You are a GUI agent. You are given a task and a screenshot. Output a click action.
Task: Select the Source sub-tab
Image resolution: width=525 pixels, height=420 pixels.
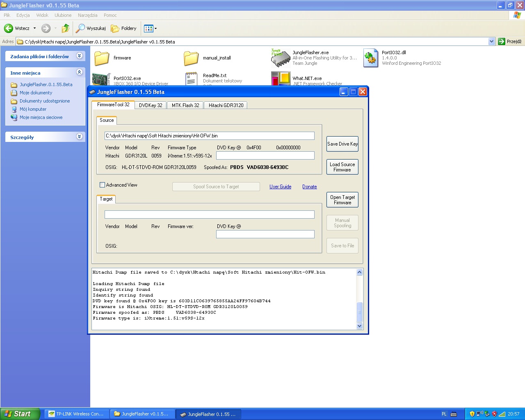point(107,120)
